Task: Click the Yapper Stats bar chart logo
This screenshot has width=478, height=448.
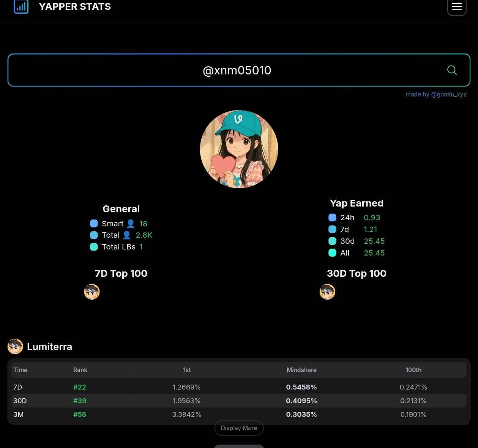Action: click(x=21, y=6)
